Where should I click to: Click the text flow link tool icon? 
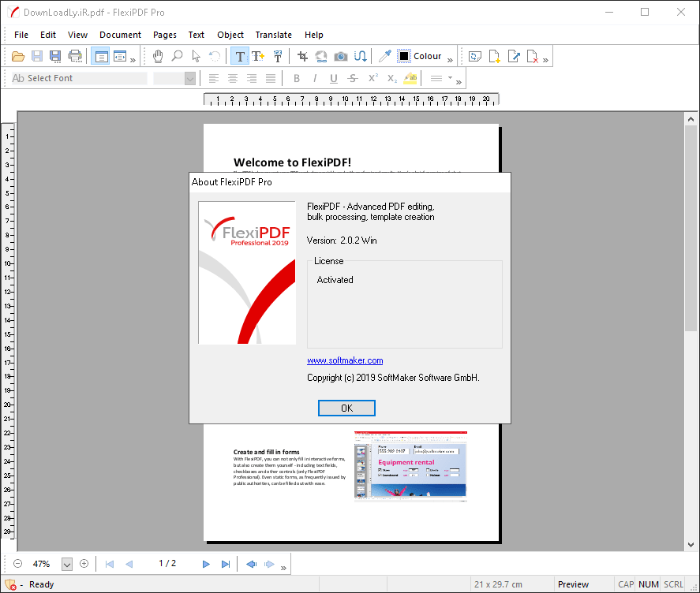(361, 56)
